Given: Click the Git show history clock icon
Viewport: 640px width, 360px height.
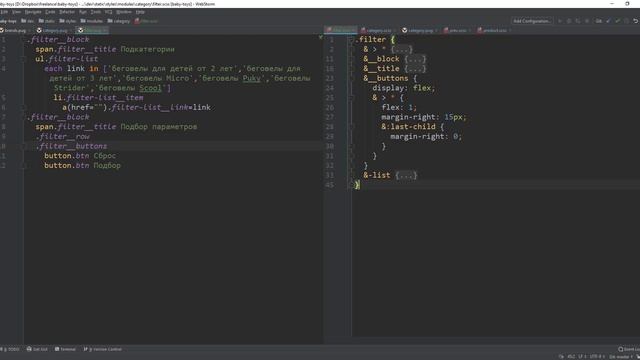Looking at the screenshot, I should coord(627,21).
